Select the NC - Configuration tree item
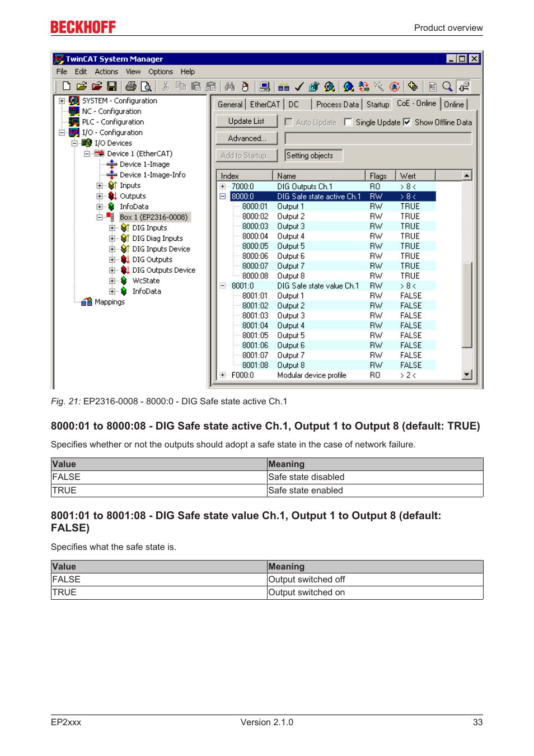534x756 pixels. click(x=111, y=111)
